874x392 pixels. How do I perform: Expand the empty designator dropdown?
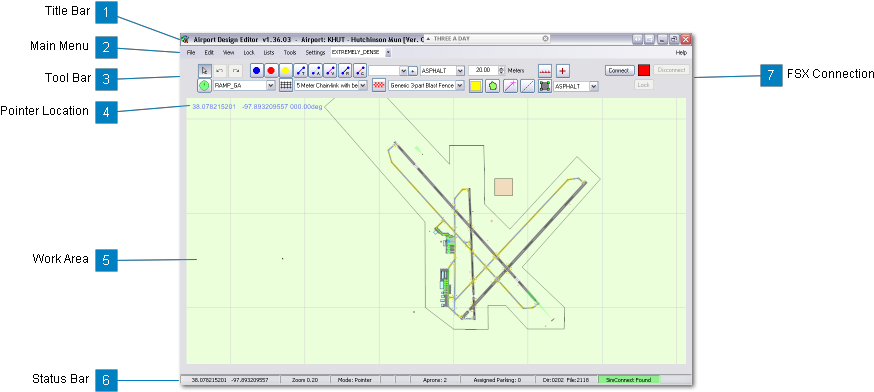point(404,71)
